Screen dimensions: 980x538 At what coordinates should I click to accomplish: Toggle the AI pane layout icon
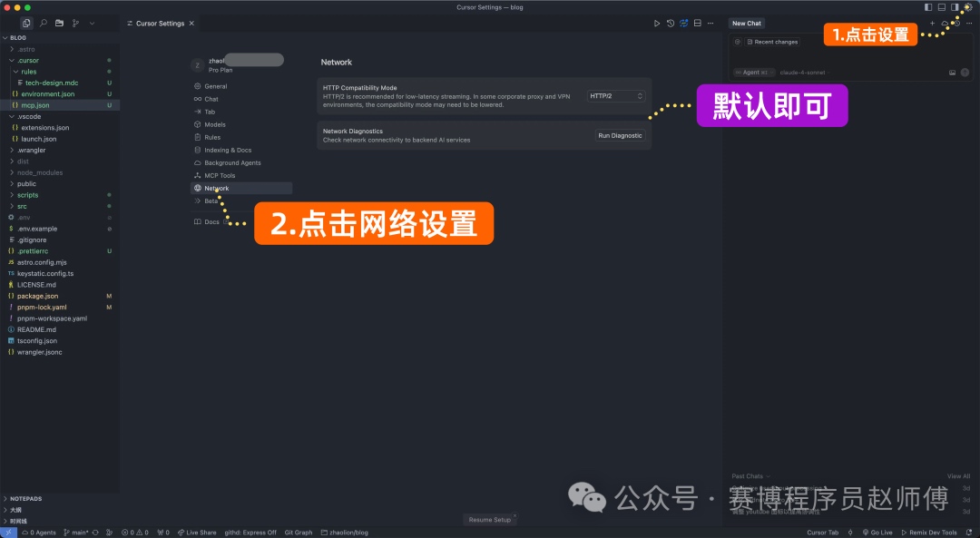[x=955, y=7]
